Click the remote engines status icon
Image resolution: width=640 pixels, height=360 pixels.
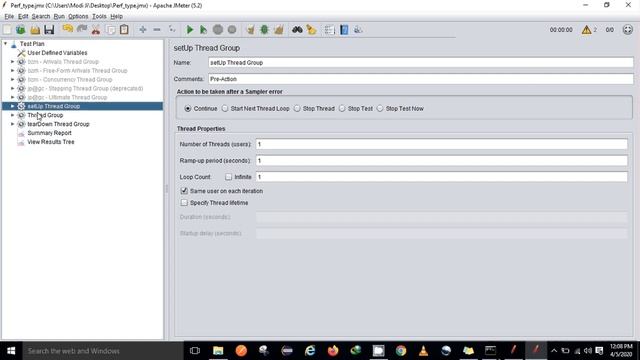click(x=627, y=29)
